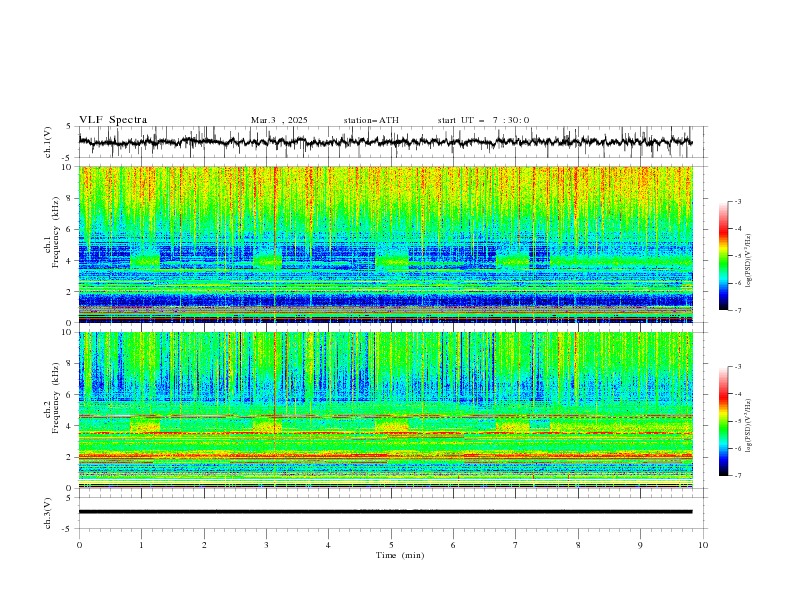Click the ch.1 PSD color scale bar
The width and height of the screenshot is (792, 612).
coord(723,256)
